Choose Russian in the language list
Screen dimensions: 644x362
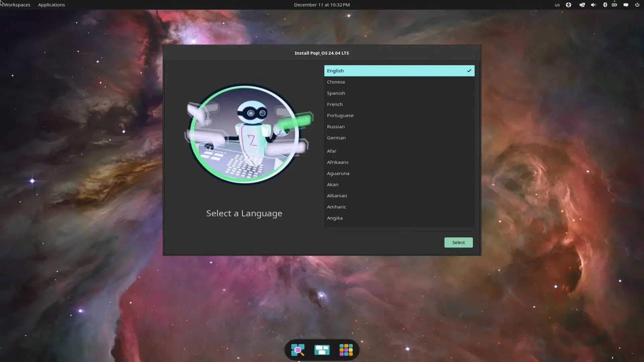pos(399,127)
